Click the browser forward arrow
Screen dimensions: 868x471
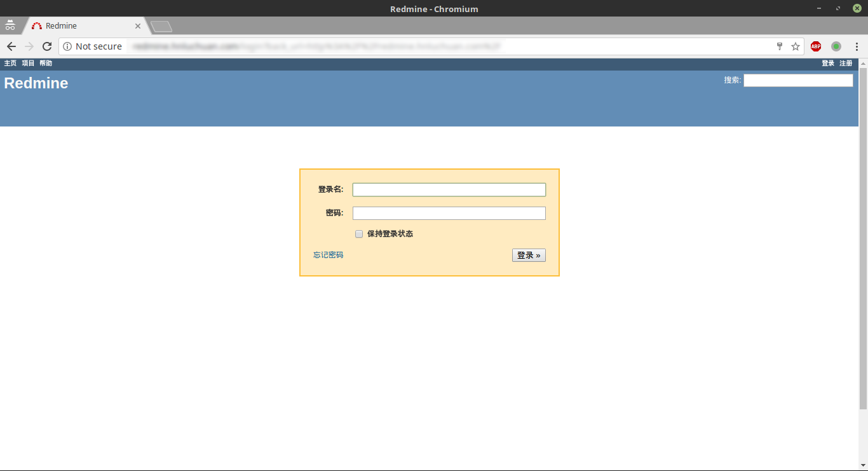29,46
